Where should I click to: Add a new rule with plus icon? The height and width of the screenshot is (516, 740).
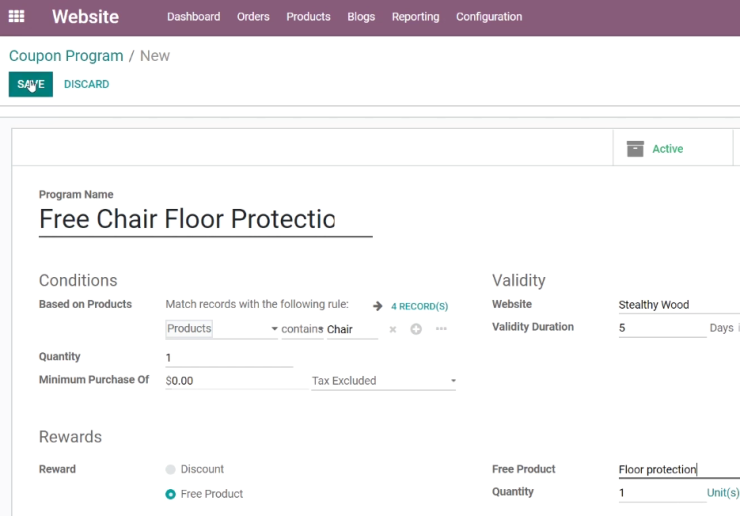coord(416,329)
